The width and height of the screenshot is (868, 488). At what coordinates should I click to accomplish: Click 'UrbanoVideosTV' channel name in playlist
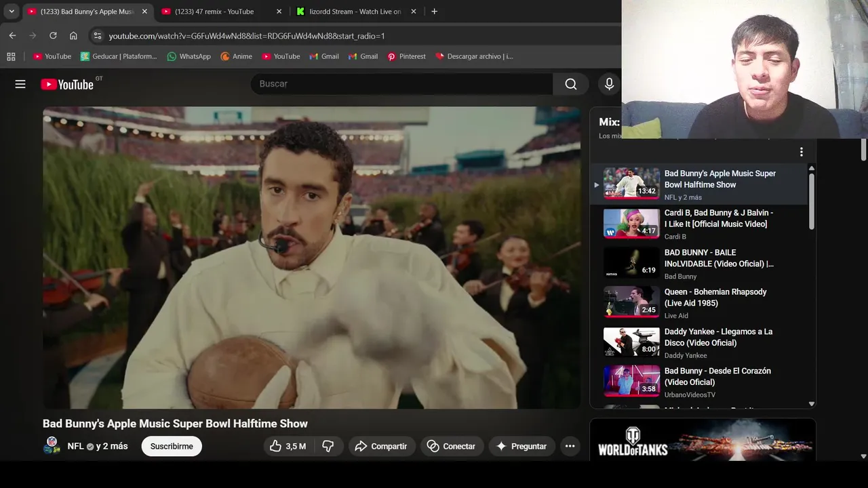click(690, 394)
